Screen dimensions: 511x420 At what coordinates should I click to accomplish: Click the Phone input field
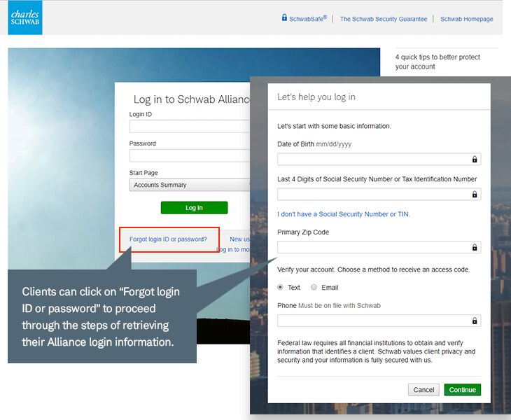[x=379, y=321]
